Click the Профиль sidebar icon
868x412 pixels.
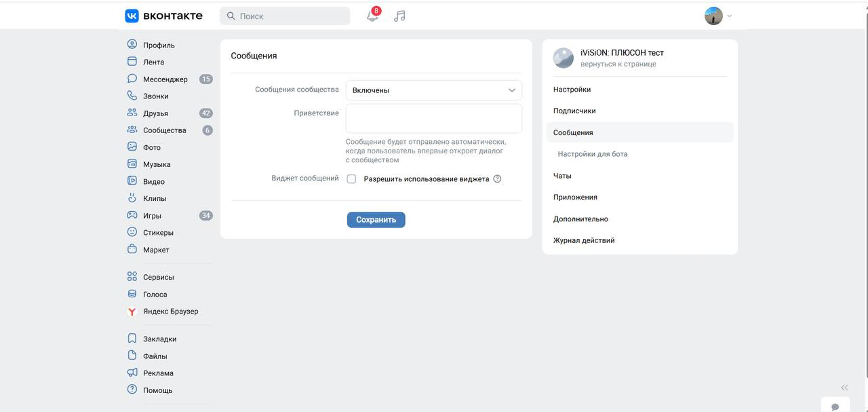(132, 44)
